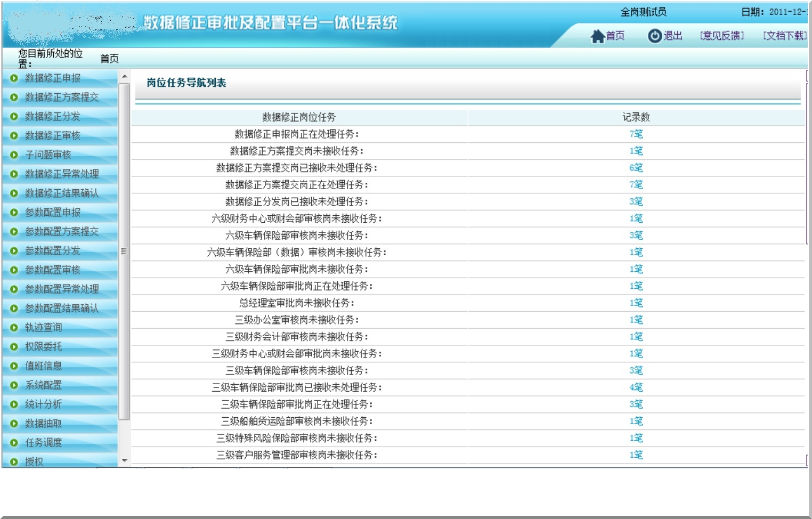
Task: Open 系统配置 menu label
Action: [x=44, y=385]
